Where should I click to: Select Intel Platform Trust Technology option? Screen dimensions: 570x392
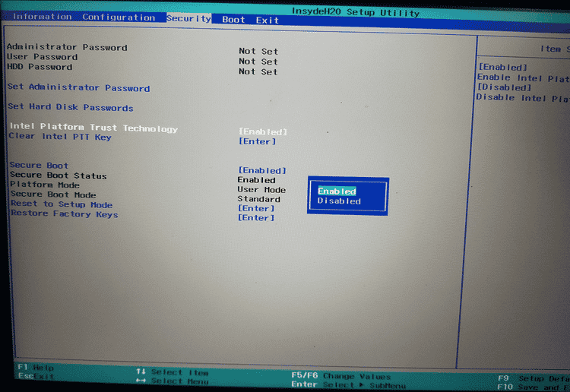click(93, 127)
